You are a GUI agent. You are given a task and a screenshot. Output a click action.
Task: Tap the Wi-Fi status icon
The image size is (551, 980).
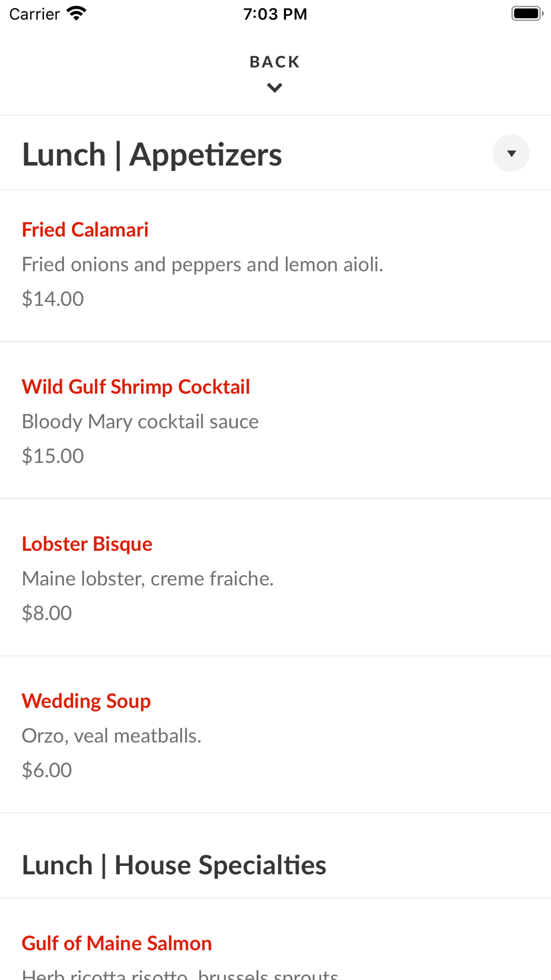pyautogui.click(x=76, y=13)
